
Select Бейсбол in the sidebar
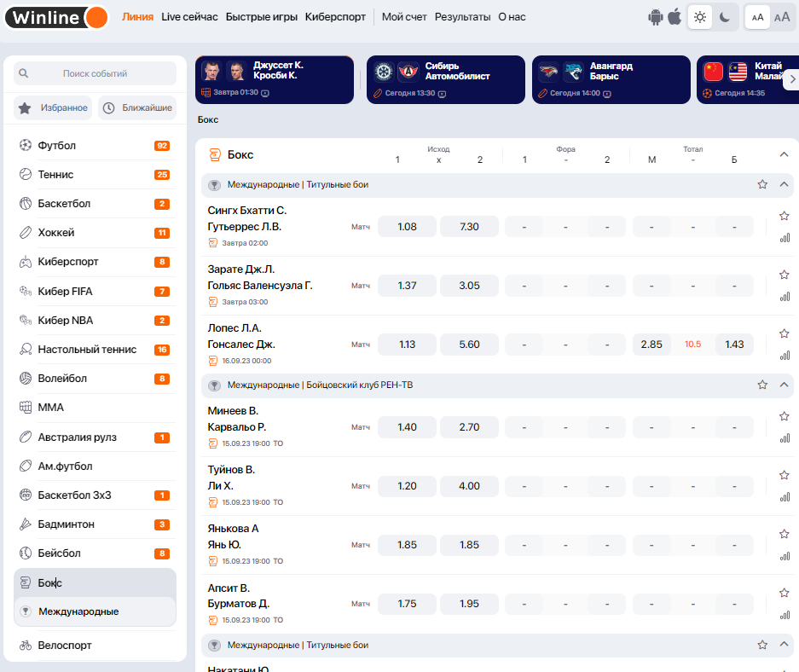[95, 553]
